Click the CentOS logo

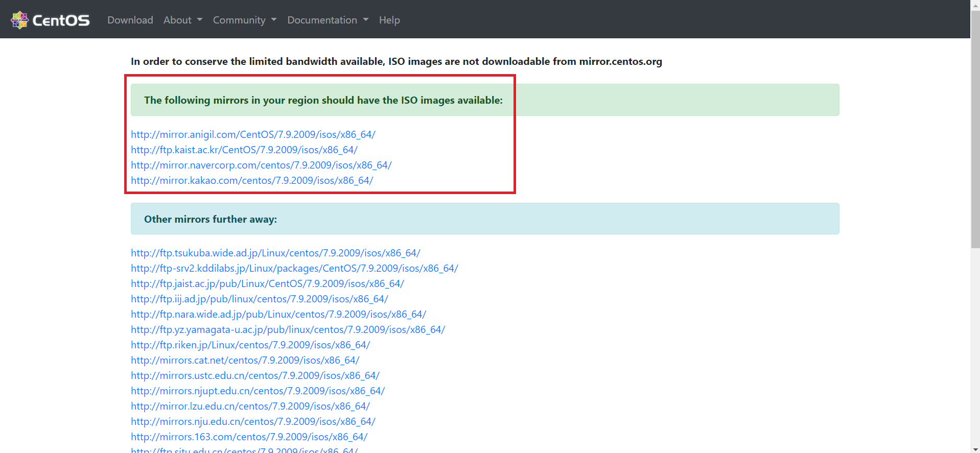pos(50,20)
